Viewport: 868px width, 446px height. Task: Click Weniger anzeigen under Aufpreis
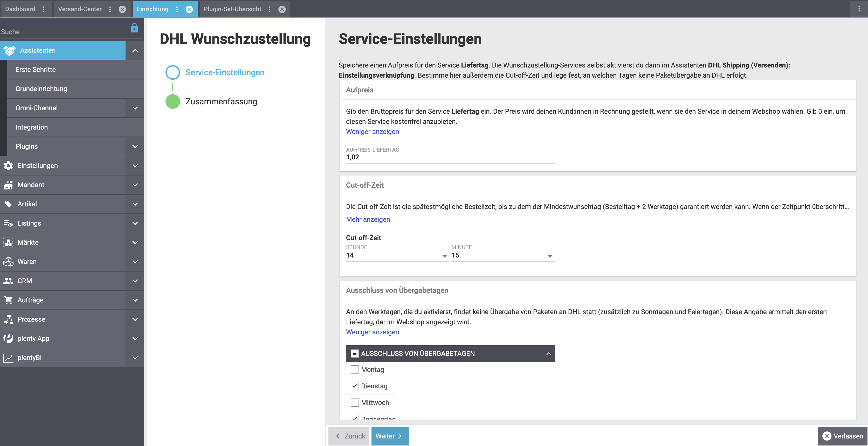click(x=372, y=132)
